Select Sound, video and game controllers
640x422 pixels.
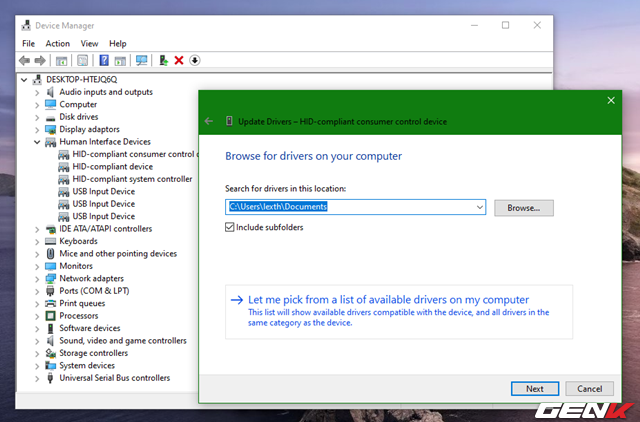pos(123,340)
